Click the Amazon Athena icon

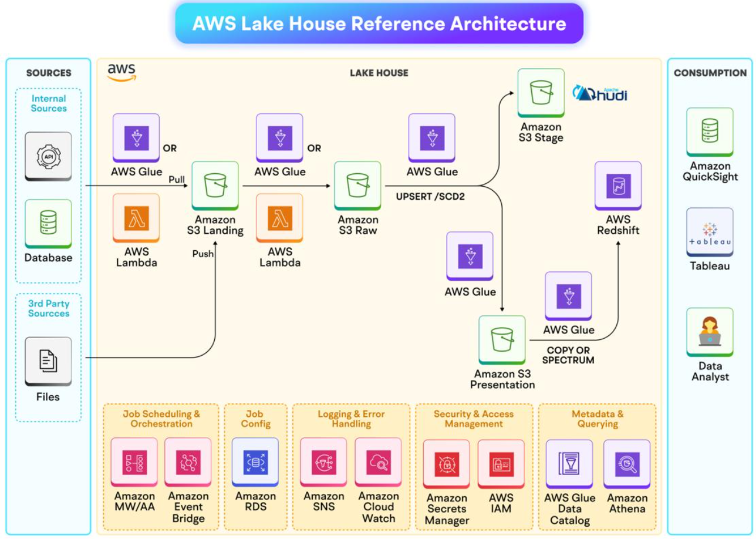pyautogui.click(x=627, y=465)
